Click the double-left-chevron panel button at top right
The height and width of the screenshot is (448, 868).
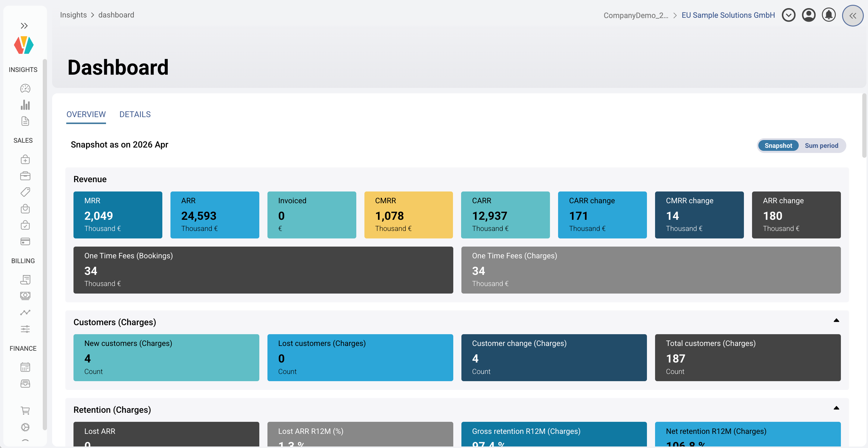click(853, 15)
